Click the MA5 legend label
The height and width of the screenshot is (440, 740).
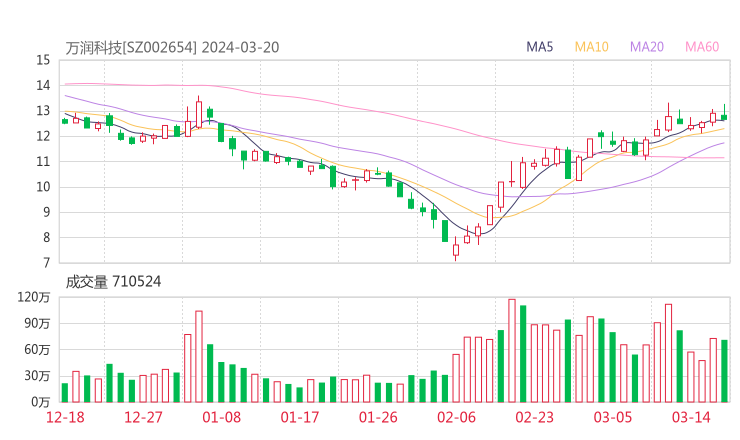coord(539,47)
